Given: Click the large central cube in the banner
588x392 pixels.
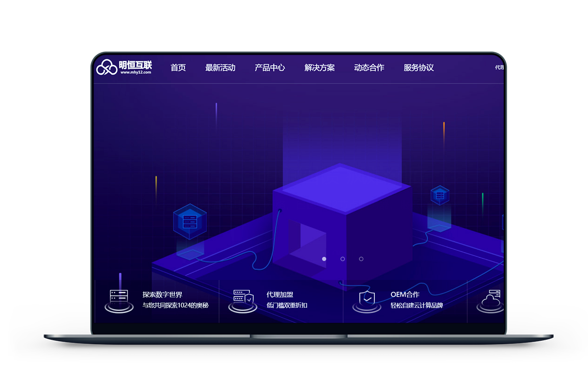Looking at the screenshot, I should [341, 218].
